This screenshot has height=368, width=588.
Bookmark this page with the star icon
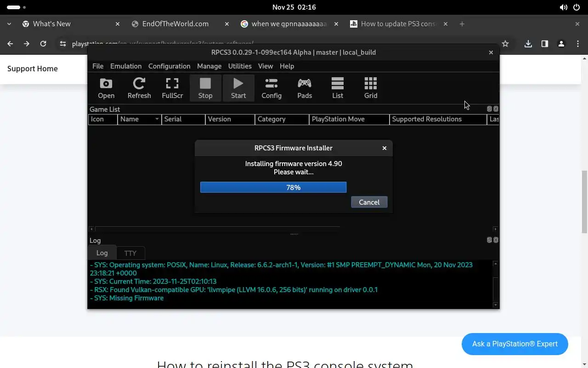(x=505, y=44)
